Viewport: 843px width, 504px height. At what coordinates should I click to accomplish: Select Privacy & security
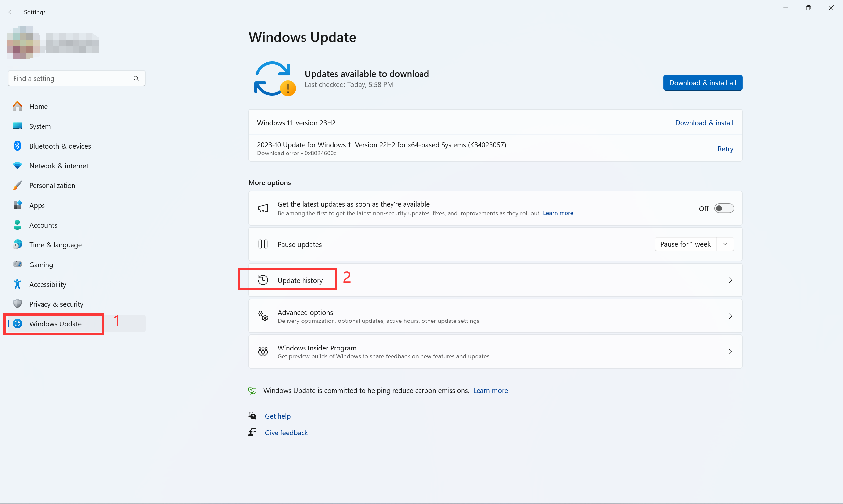[77, 304]
